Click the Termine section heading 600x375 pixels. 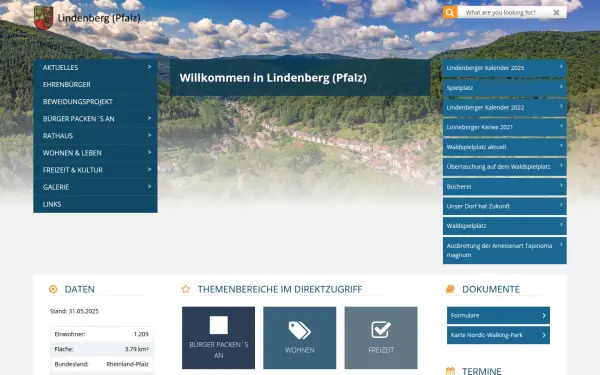coord(482,371)
